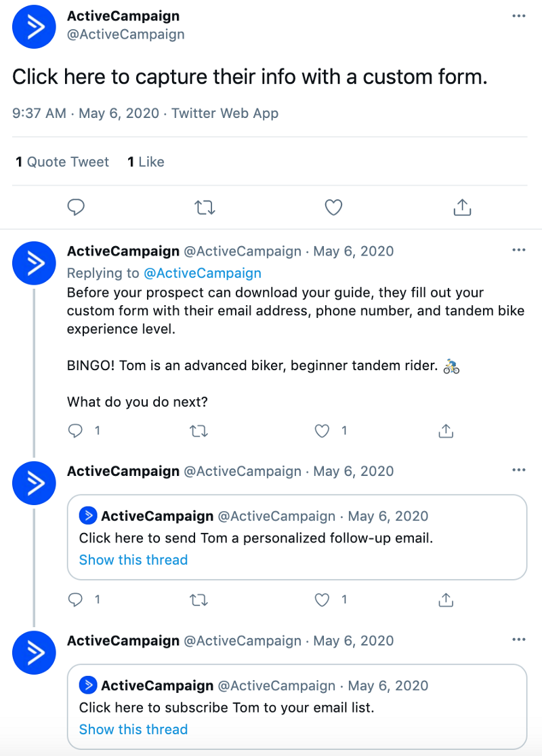
Task: Share the tweet quoting the follow-up email
Action: tap(446, 599)
